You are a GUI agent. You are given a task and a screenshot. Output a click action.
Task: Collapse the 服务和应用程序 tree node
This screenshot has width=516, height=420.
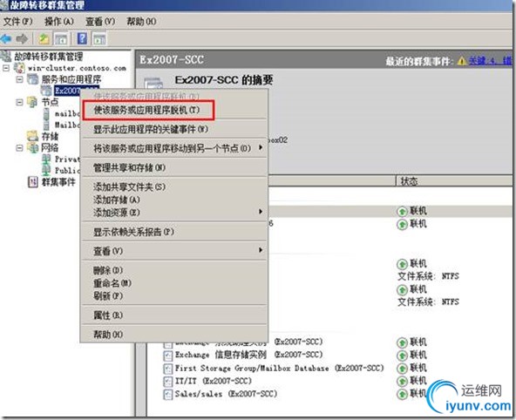tap(19, 79)
